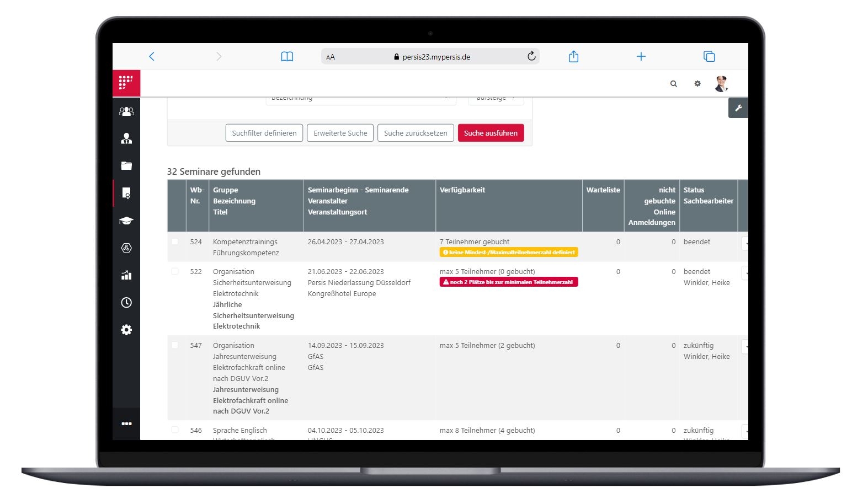Run the search with Suche ausführen
The image size is (868, 499).
pyautogui.click(x=491, y=133)
